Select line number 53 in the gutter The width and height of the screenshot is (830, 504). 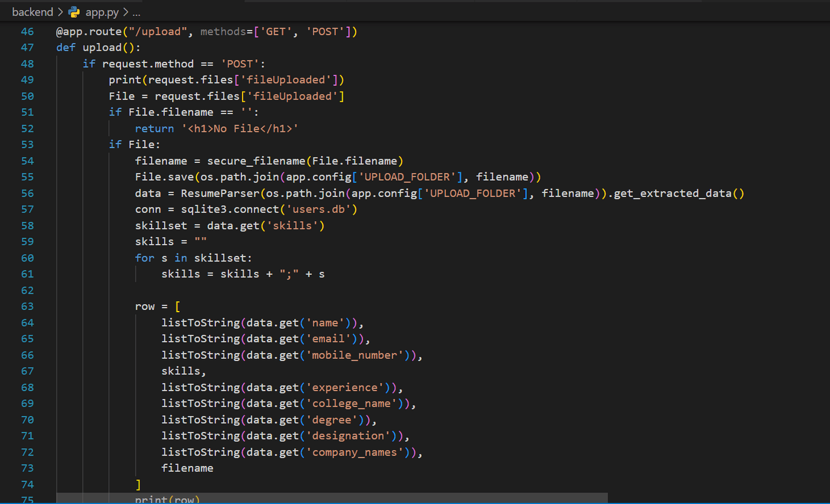click(x=27, y=145)
